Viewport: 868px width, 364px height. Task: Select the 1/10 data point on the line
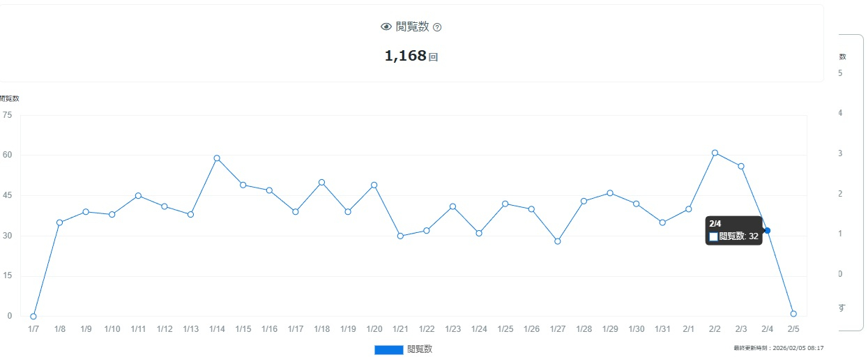[112, 214]
